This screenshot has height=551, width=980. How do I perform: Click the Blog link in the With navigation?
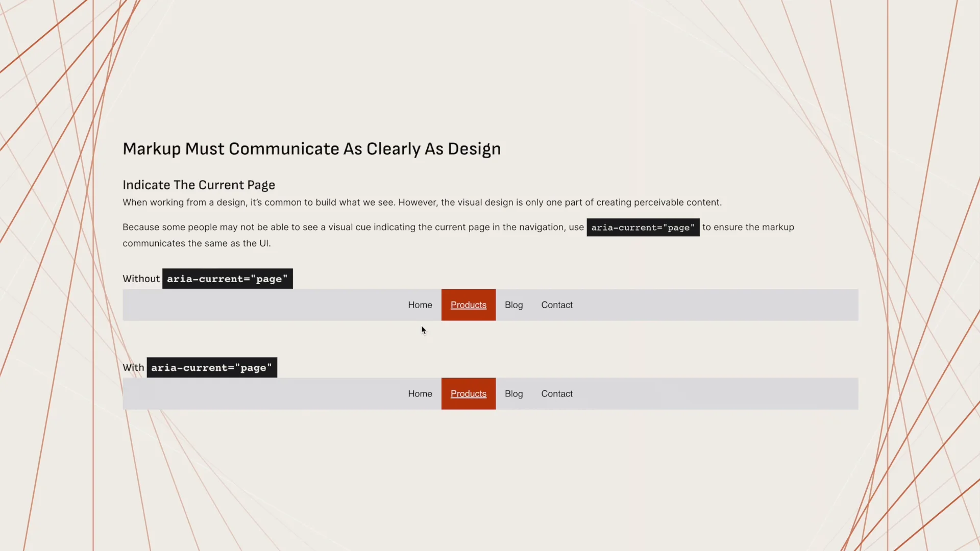pyautogui.click(x=513, y=393)
